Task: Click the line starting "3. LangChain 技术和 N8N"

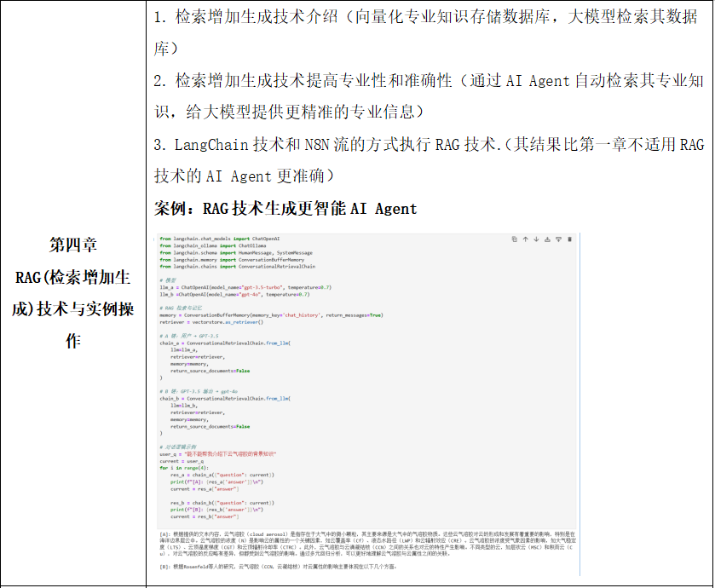Action: [x=430, y=145]
